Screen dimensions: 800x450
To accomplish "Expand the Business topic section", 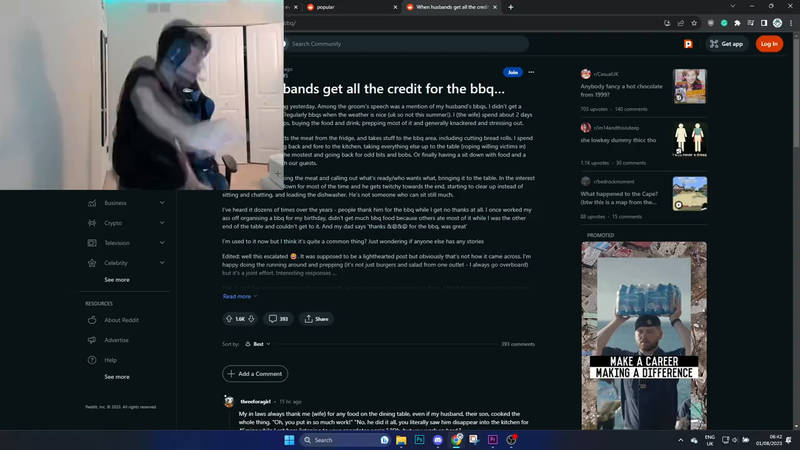I will [162, 203].
